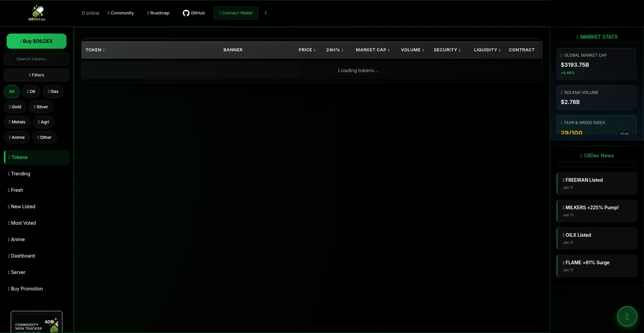Click the green floating round button
This screenshot has height=333, width=644.
click(x=627, y=316)
